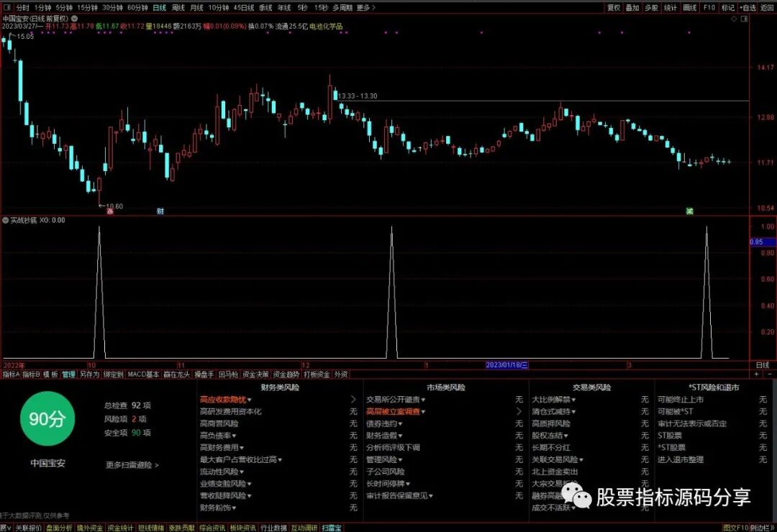Apply the 资金决策 indicator

pyautogui.click(x=255, y=375)
